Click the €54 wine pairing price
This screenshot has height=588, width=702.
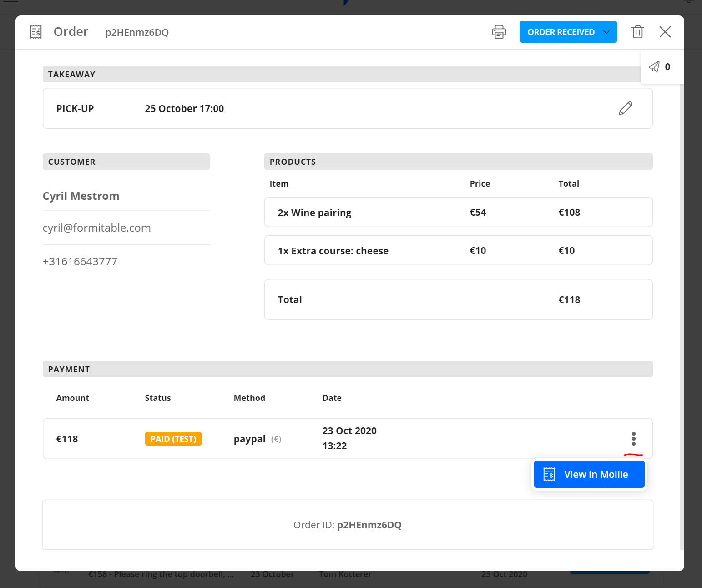[478, 212]
